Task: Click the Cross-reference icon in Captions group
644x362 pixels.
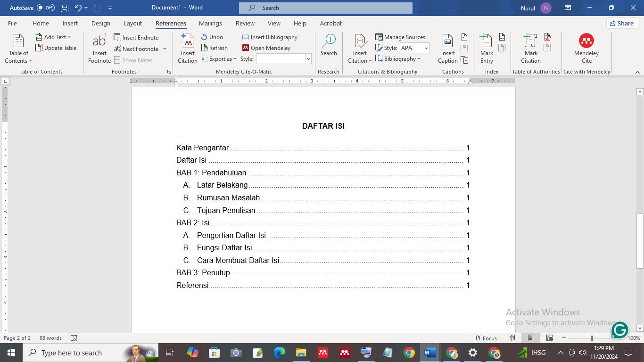Action: pyautogui.click(x=464, y=60)
